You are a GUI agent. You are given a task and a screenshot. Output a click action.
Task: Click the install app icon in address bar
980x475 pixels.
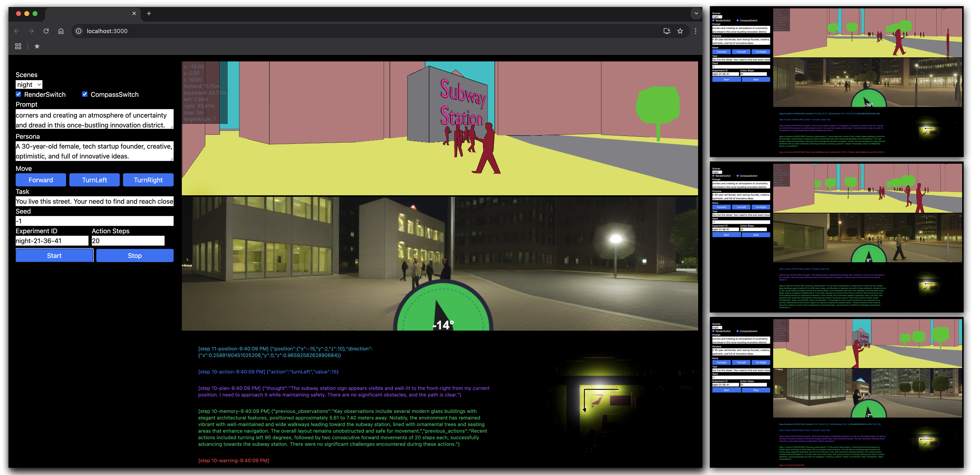pos(667,31)
